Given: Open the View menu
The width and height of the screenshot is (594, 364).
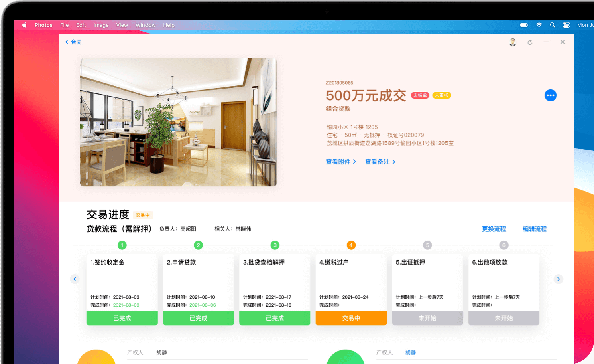Looking at the screenshot, I should 122,25.
